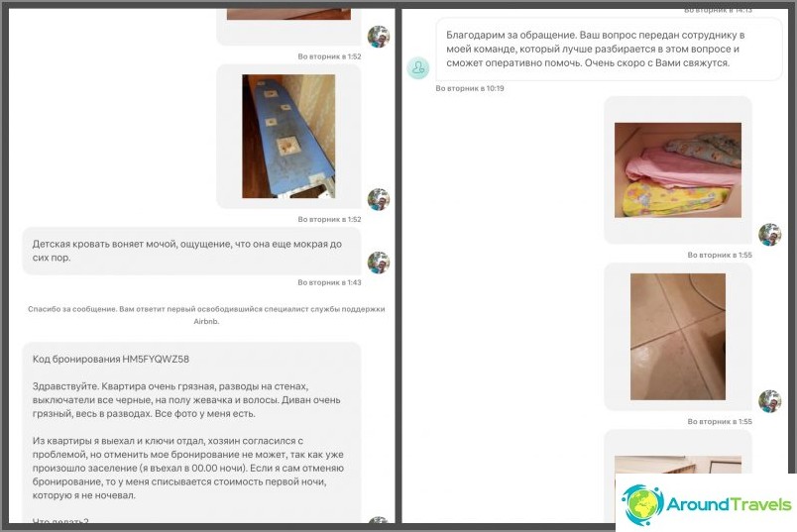Click user avatar beside ironing board photo
797x532 pixels.
[378, 199]
